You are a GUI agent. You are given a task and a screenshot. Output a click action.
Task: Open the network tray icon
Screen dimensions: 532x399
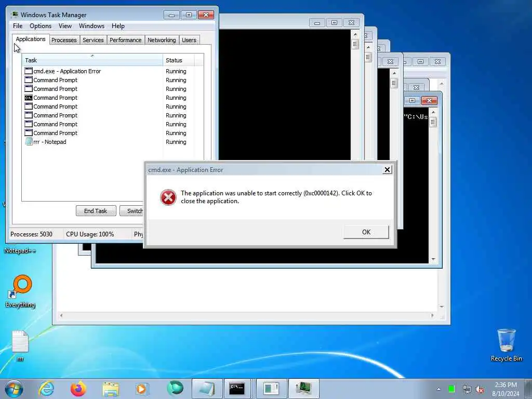point(467,389)
